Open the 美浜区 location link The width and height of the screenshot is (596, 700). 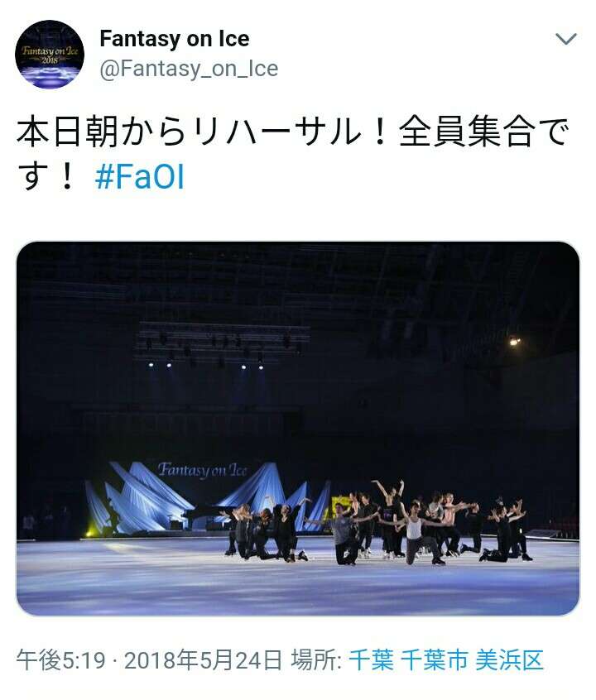(509, 661)
